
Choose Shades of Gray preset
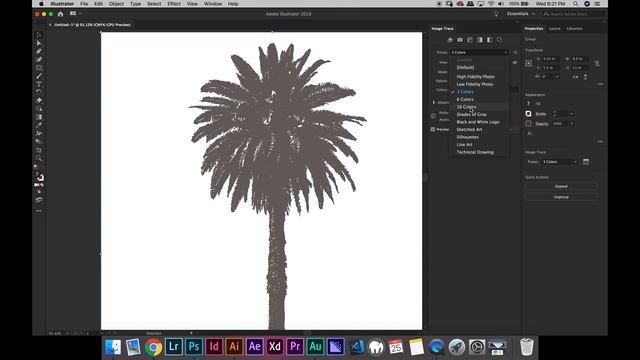click(x=471, y=115)
